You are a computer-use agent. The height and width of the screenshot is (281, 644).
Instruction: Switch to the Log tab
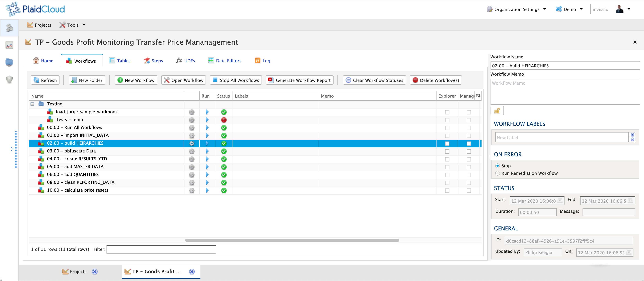pyautogui.click(x=262, y=61)
